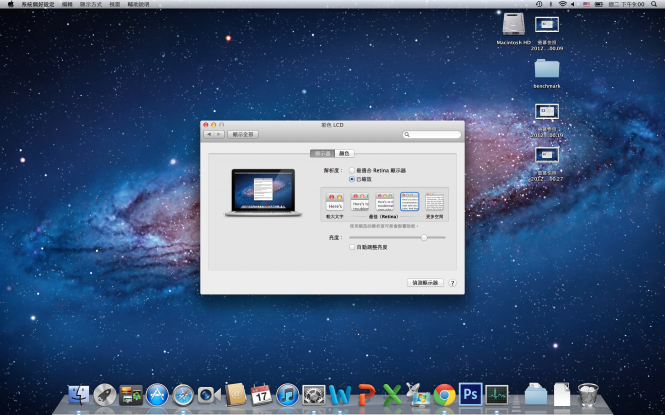Go back with the left arrow button
Viewport: 665px width, 415px height.
click(209, 134)
